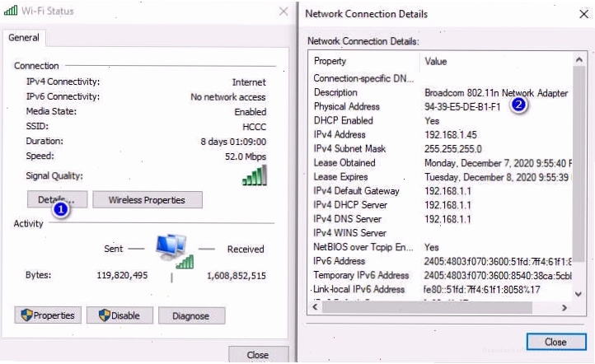Select the Physical Address row
Viewport: 595px width, 364px height.
pyautogui.click(x=440, y=106)
